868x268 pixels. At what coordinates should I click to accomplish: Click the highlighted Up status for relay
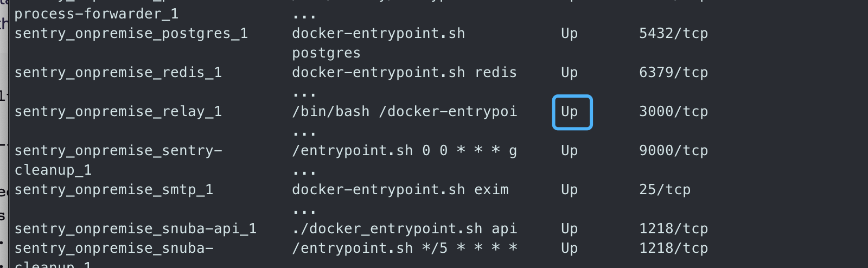coord(570,112)
